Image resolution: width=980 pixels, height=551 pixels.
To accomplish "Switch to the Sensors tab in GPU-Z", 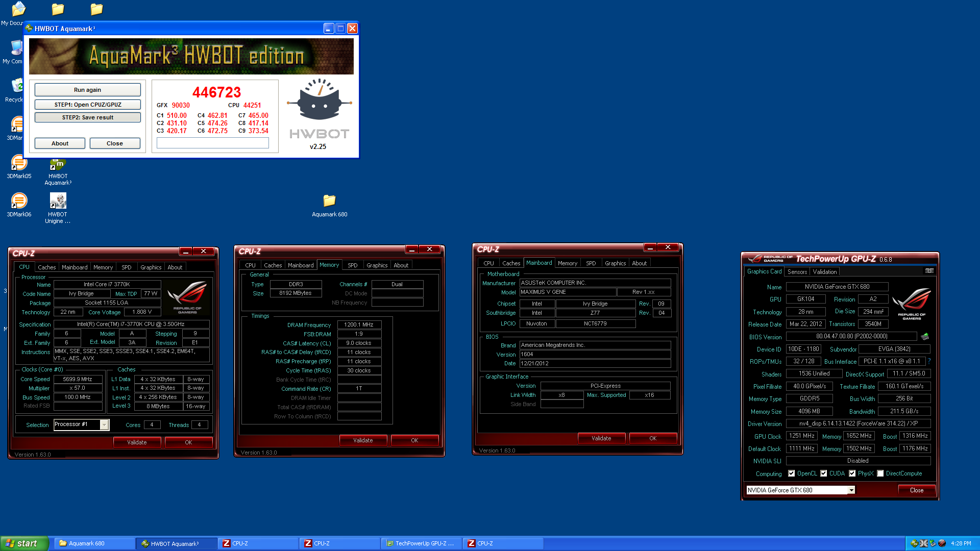I will tap(797, 272).
